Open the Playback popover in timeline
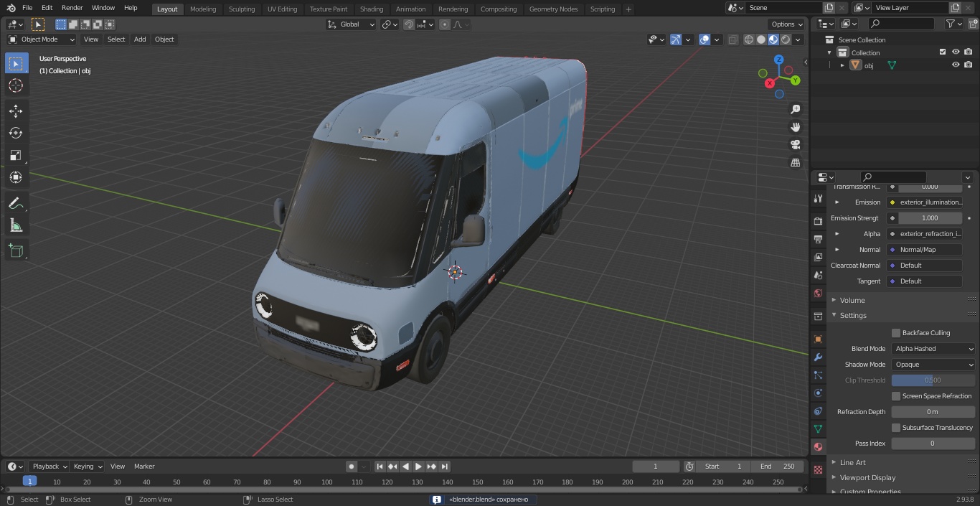 [49, 467]
